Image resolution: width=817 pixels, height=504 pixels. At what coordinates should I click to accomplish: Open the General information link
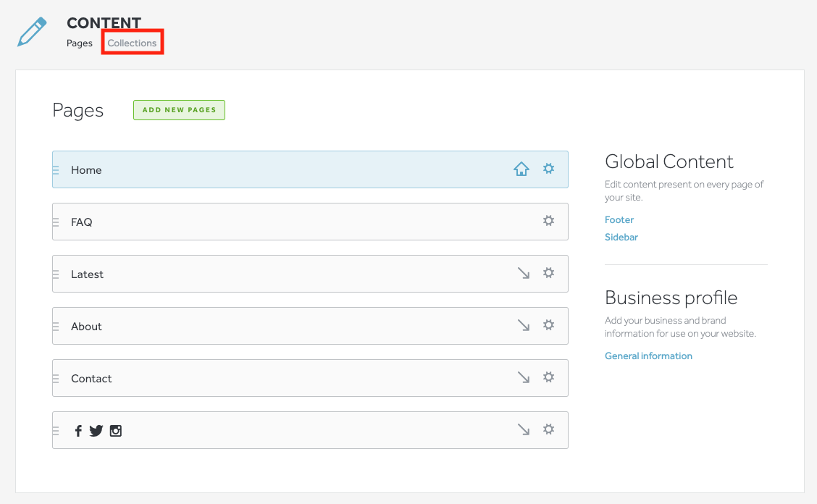point(648,356)
